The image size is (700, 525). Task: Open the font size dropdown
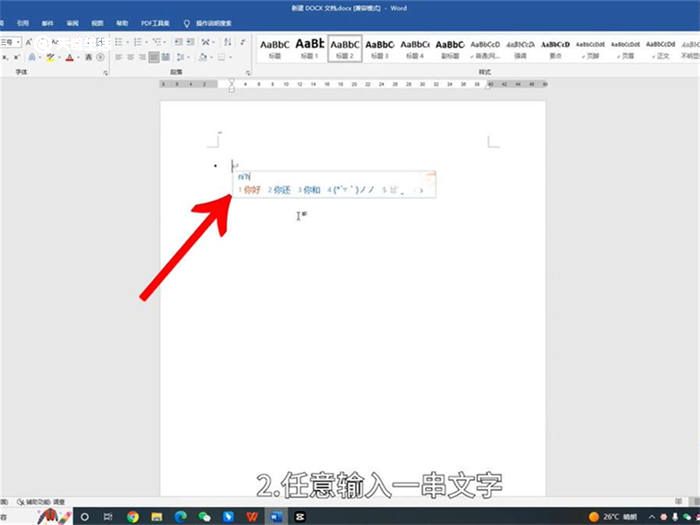(x=18, y=42)
